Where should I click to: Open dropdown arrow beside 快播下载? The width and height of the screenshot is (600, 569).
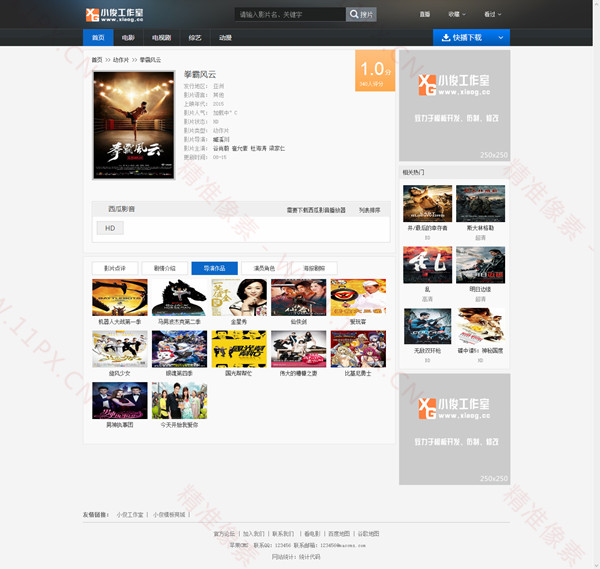(x=502, y=37)
